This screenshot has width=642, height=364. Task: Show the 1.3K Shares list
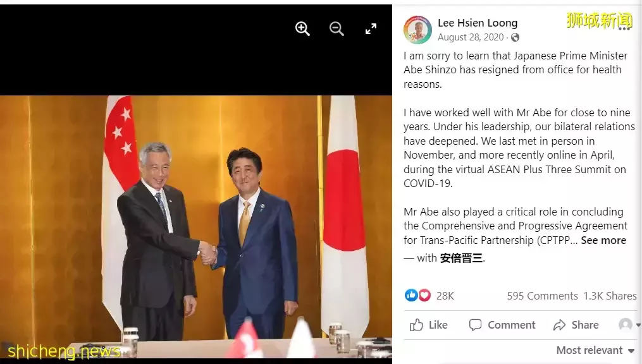610,296
